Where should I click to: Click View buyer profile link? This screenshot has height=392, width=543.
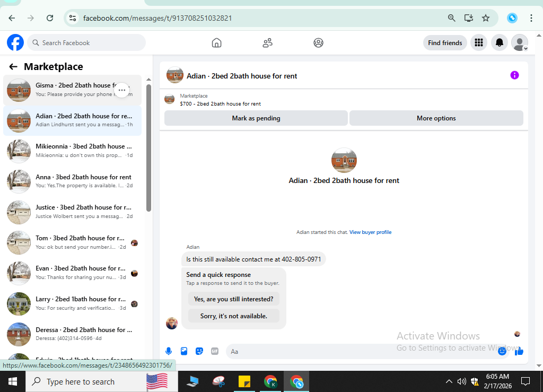click(370, 232)
